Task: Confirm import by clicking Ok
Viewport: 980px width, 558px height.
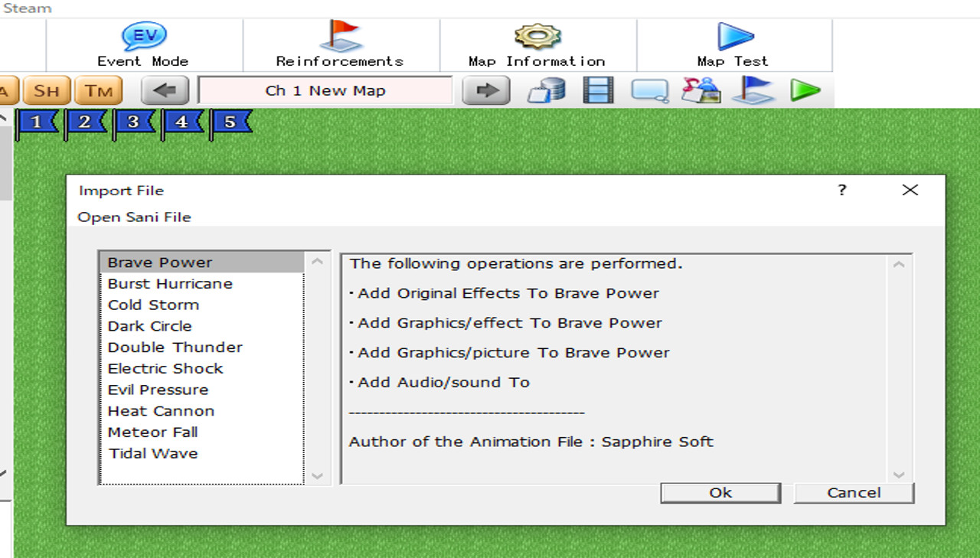Action: point(719,493)
